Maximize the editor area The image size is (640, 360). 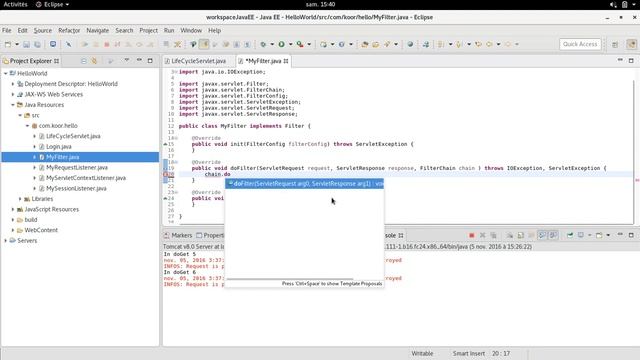tap(631, 60)
